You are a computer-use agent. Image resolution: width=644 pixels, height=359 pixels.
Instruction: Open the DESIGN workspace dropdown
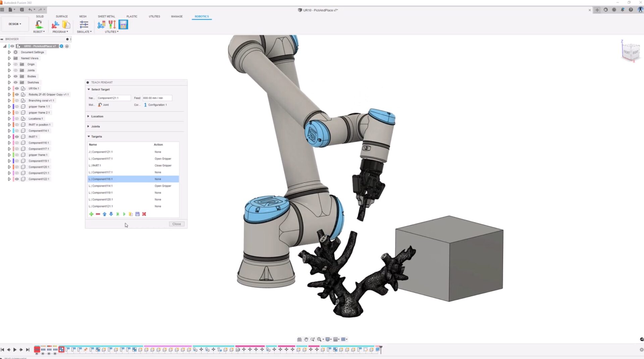coord(15,24)
